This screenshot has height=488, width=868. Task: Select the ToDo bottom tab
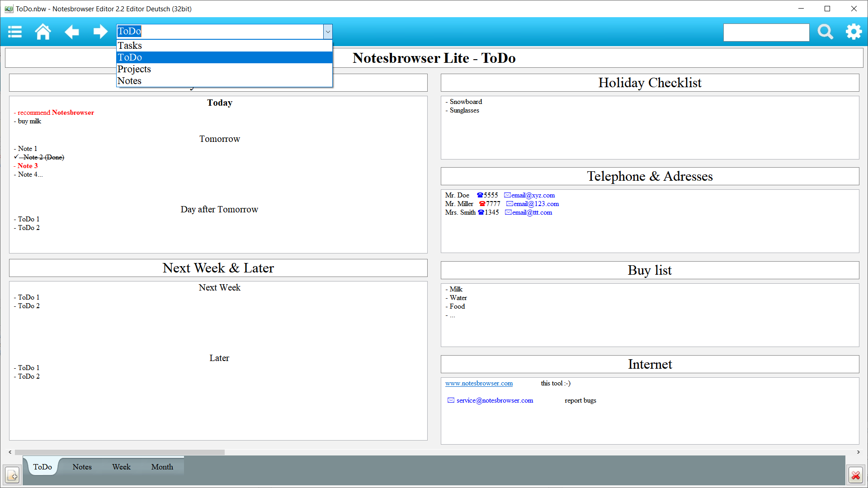click(x=42, y=467)
